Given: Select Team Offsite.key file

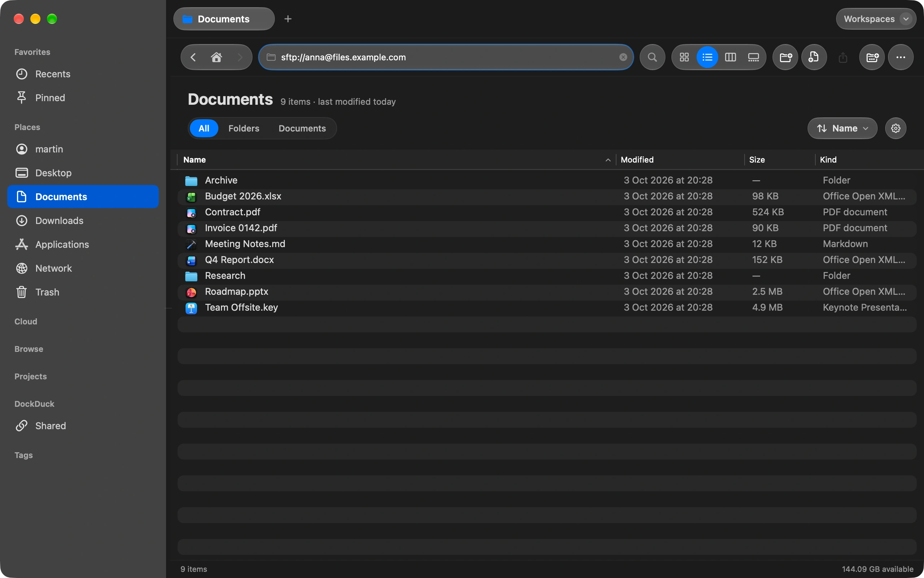Looking at the screenshot, I should pyautogui.click(x=547, y=308).
